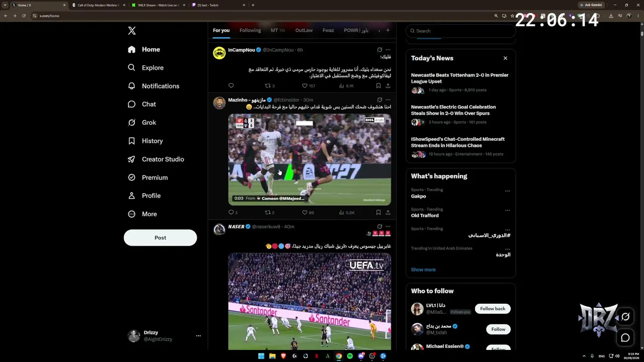Switch to the MT timeline tab
644x362 pixels.
[278, 31]
